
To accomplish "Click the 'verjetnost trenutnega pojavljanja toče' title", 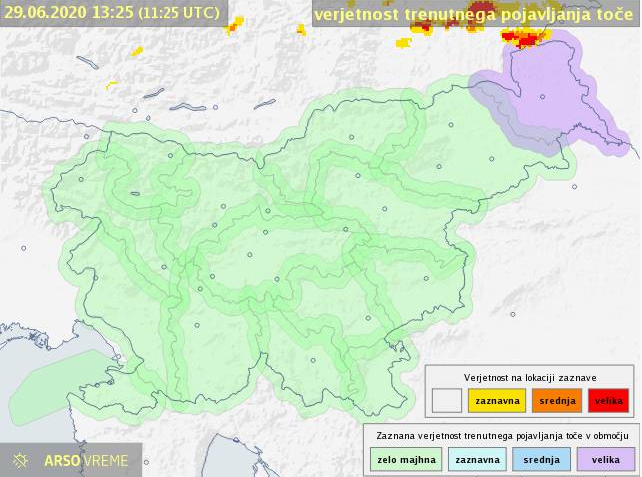I will click(x=473, y=14).
